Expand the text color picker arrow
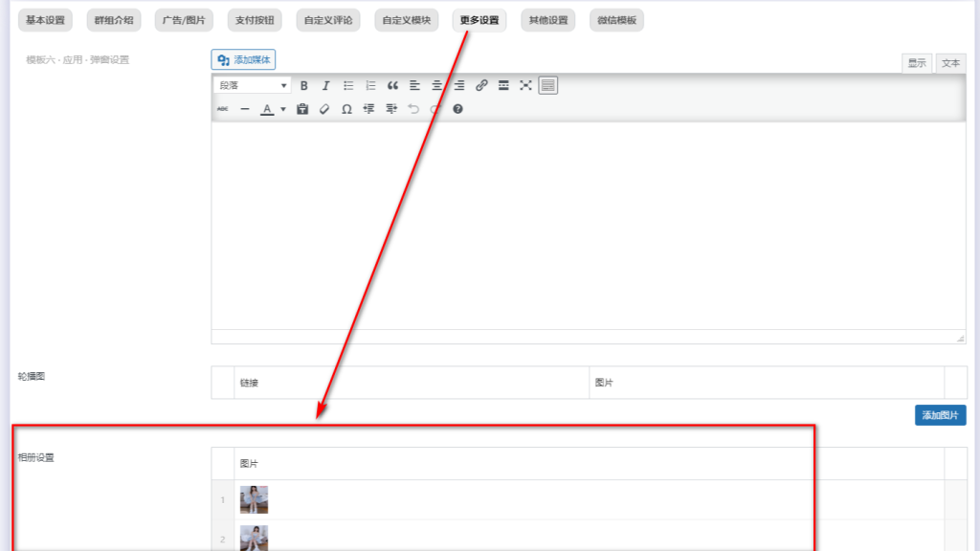 click(x=283, y=109)
